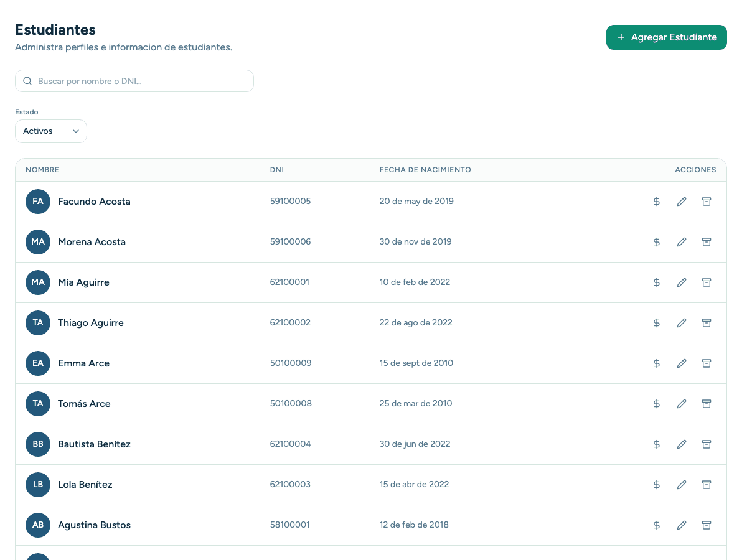
Task: Open payments for Emma Arce
Action: pyautogui.click(x=657, y=363)
